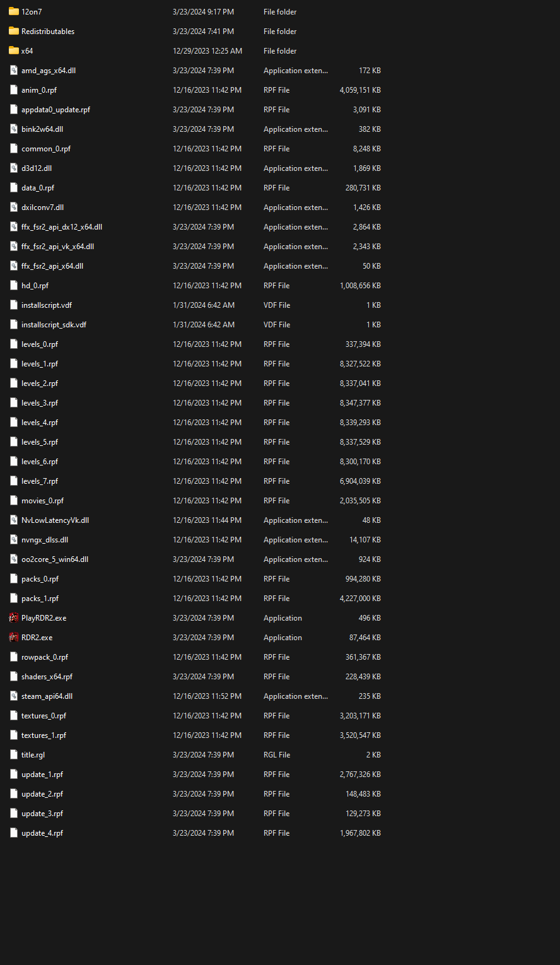Click the levels_0.rpf file icon
The width and height of the screenshot is (560, 965).
(x=14, y=344)
